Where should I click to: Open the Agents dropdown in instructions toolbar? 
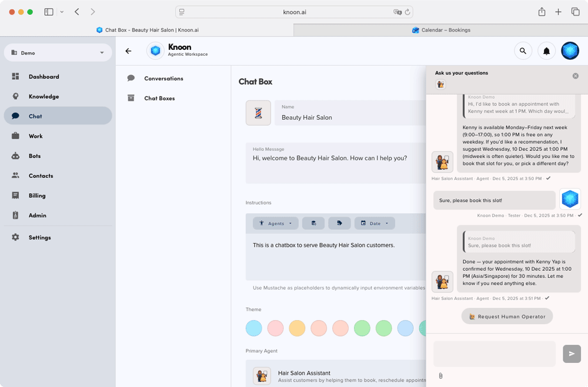[x=276, y=223]
